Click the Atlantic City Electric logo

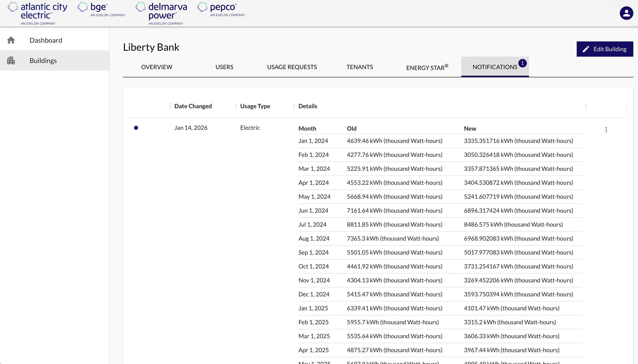[x=37, y=14]
